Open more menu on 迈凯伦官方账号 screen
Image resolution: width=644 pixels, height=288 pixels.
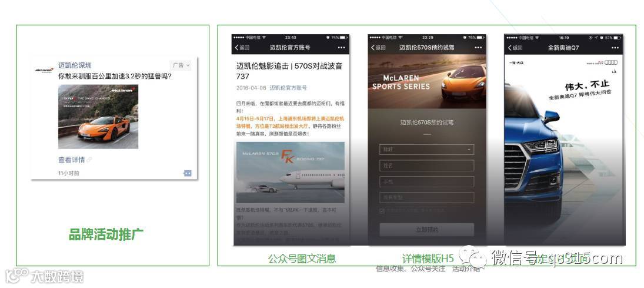click(341, 48)
